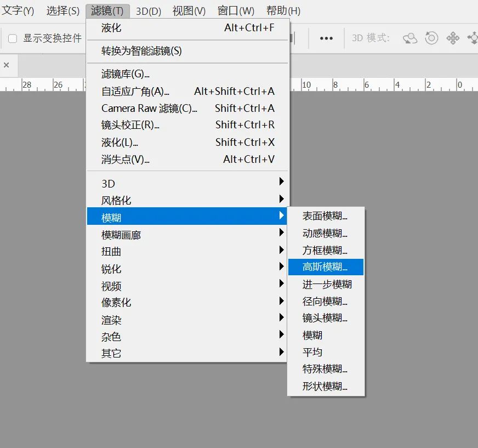This screenshot has width=478, height=448.
Task: Expand the 像素化 submenu
Action: click(x=187, y=303)
